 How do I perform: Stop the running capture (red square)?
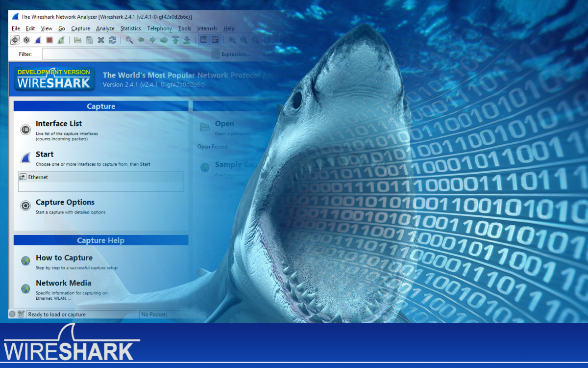coord(49,40)
